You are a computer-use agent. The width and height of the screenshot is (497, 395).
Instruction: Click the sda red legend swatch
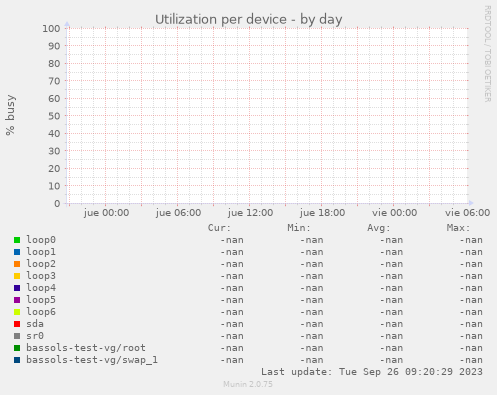click(x=17, y=324)
